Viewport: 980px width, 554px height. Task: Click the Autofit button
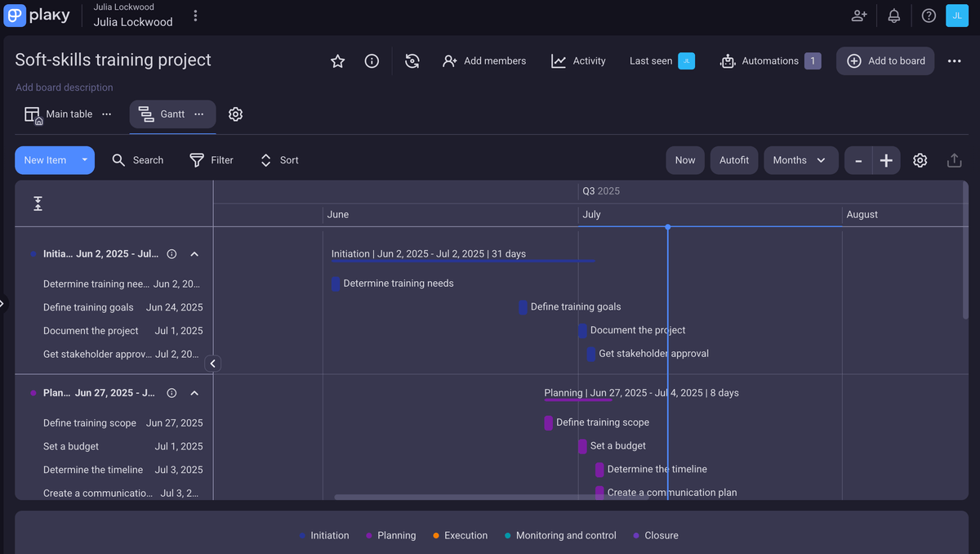coord(733,160)
